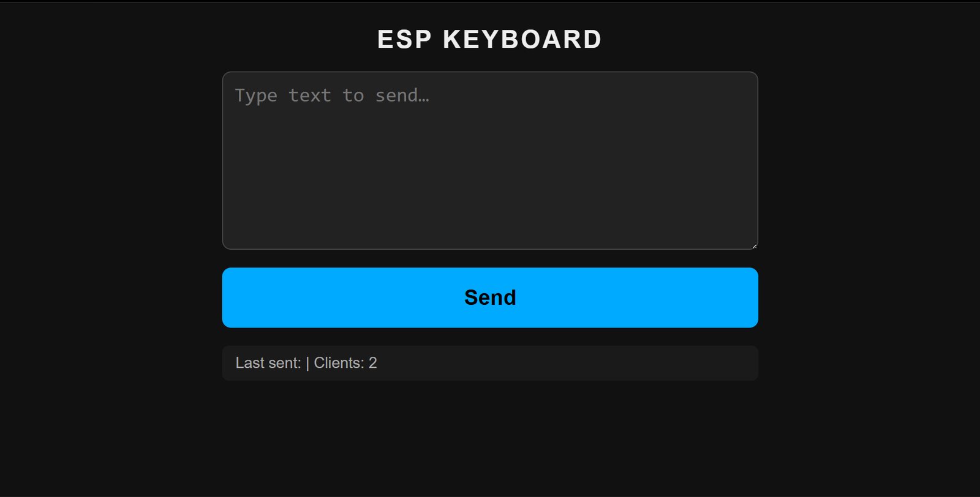Click the ESP KEYBOARD page heading
Image resolution: width=980 pixels, height=497 pixels.
489,40
